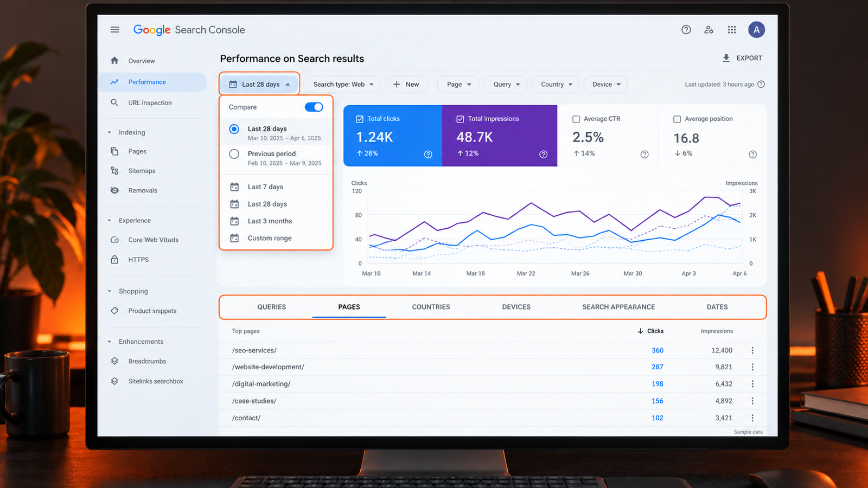Collapse the Indexing sidebar section
The width and height of the screenshot is (868, 488).
tap(109, 132)
